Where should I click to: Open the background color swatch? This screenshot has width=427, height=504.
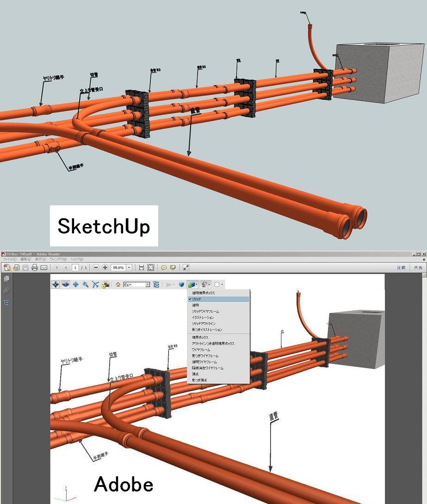click(x=219, y=284)
